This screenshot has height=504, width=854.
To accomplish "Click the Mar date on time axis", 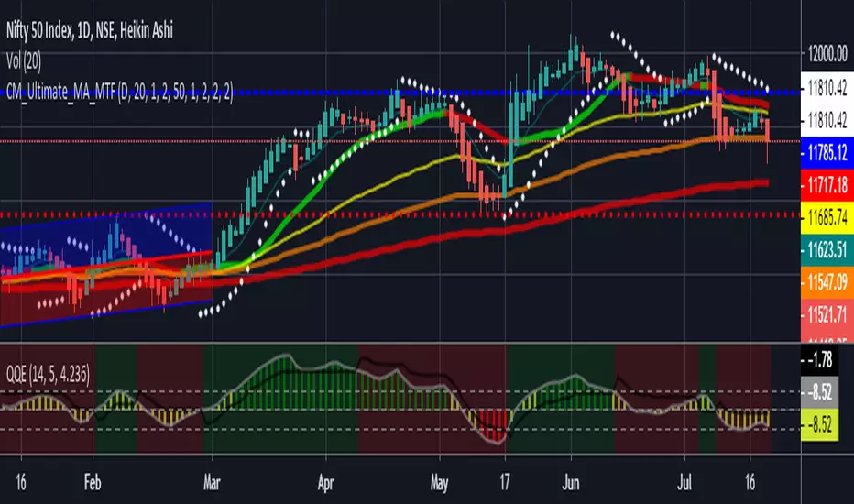I will (x=212, y=483).
